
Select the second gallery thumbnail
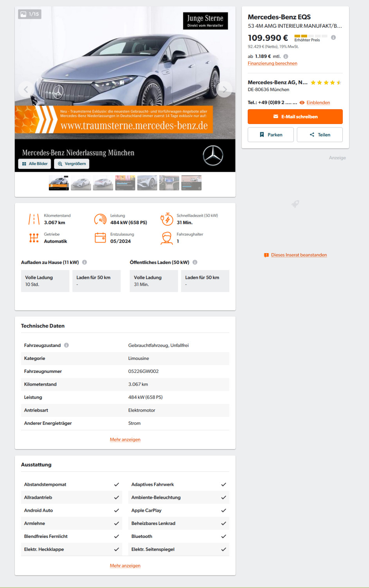(x=81, y=183)
